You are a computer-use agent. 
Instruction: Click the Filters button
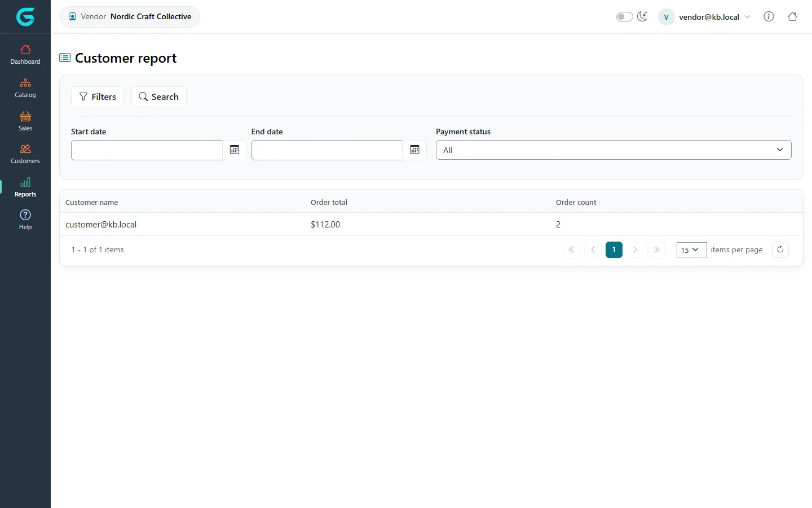98,97
